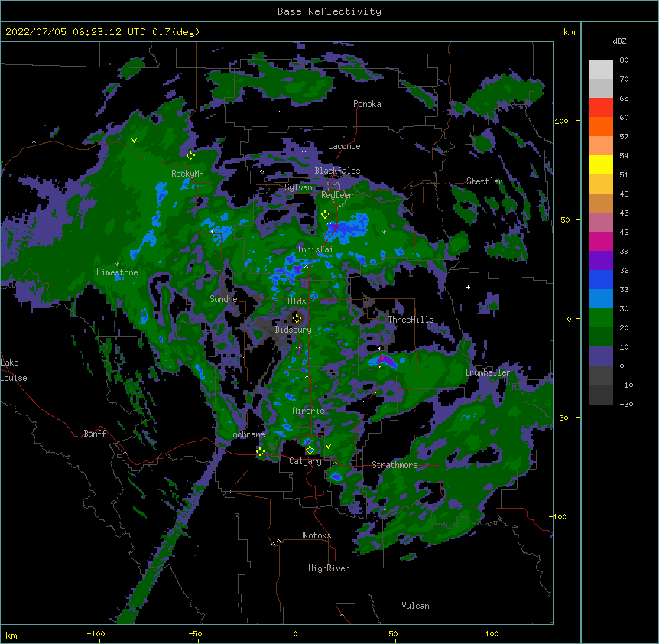Click the asterisk marker above Limestone label
This screenshot has width=659, height=644.
point(117,265)
